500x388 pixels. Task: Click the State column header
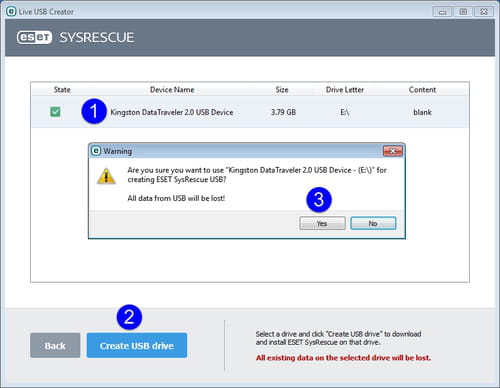coord(62,90)
